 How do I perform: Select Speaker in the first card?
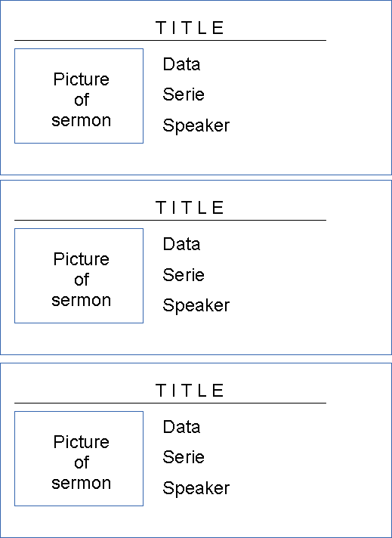point(196,125)
